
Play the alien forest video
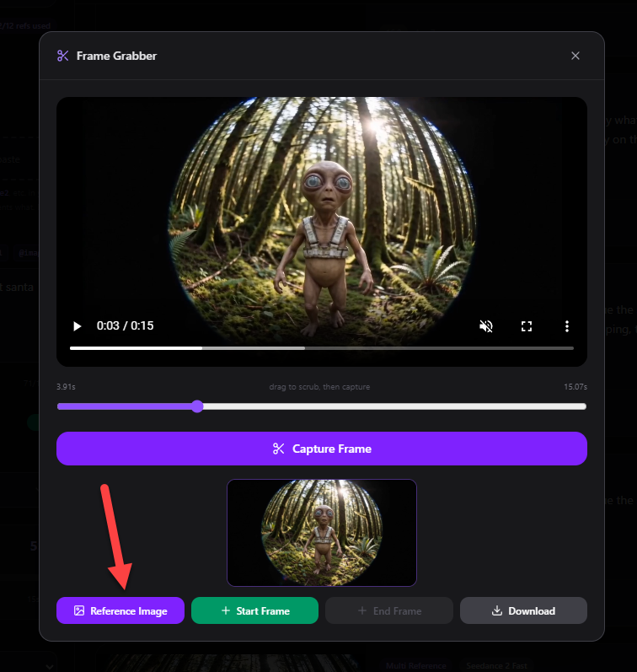pyautogui.click(x=78, y=326)
